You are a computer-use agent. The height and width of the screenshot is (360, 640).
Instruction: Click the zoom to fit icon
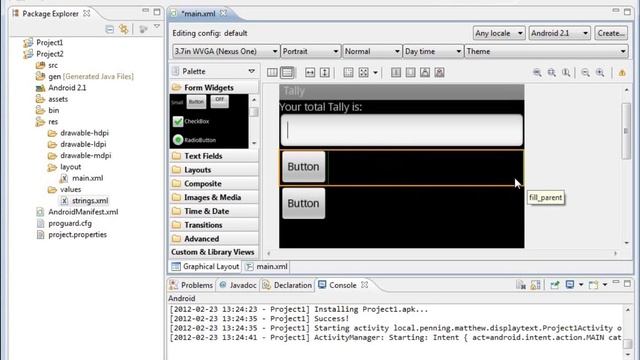[x=552, y=73]
